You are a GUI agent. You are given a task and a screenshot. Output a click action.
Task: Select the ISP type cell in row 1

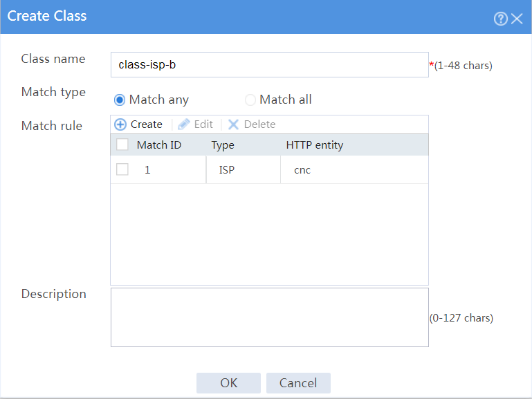point(244,170)
